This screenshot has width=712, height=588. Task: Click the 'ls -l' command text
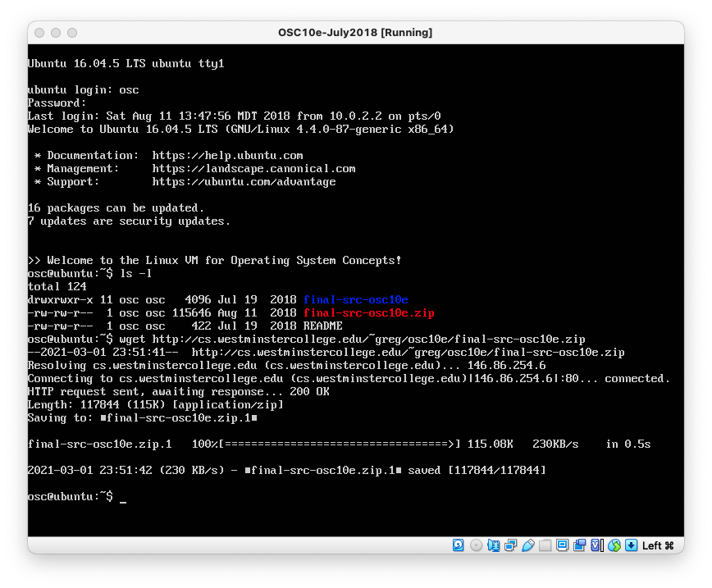tap(136, 273)
